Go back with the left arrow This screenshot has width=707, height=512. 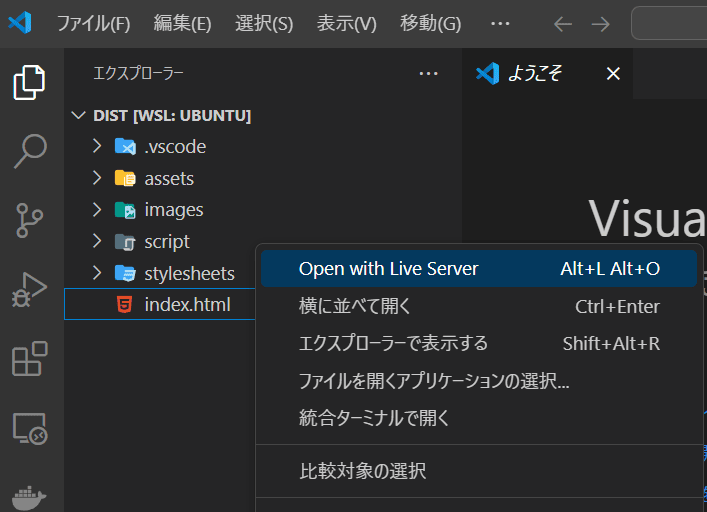tap(563, 24)
